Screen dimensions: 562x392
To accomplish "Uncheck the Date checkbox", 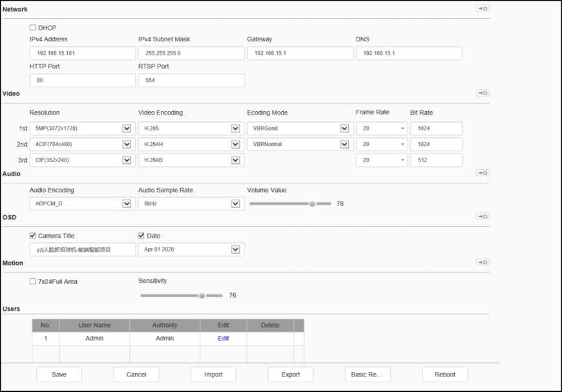I will (141, 236).
